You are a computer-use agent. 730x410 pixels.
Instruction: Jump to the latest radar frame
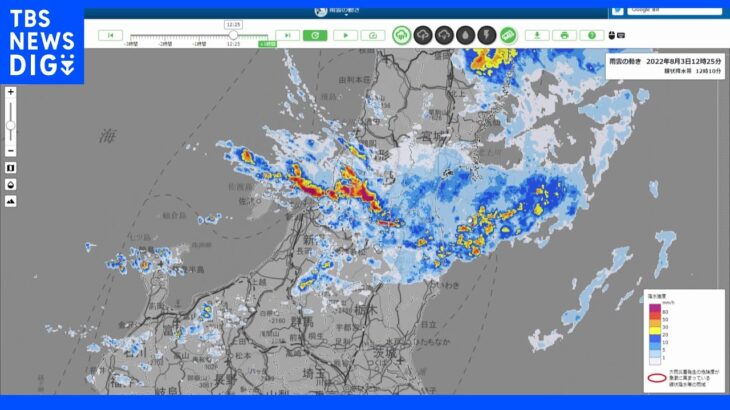288,35
